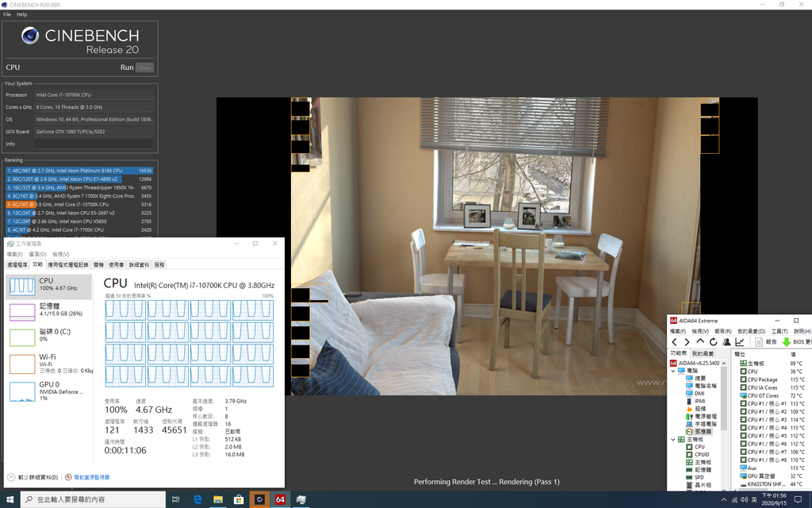Open Task Manager 檔案(F) menu
Screen dimensions: 812x508
tap(14, 254)
